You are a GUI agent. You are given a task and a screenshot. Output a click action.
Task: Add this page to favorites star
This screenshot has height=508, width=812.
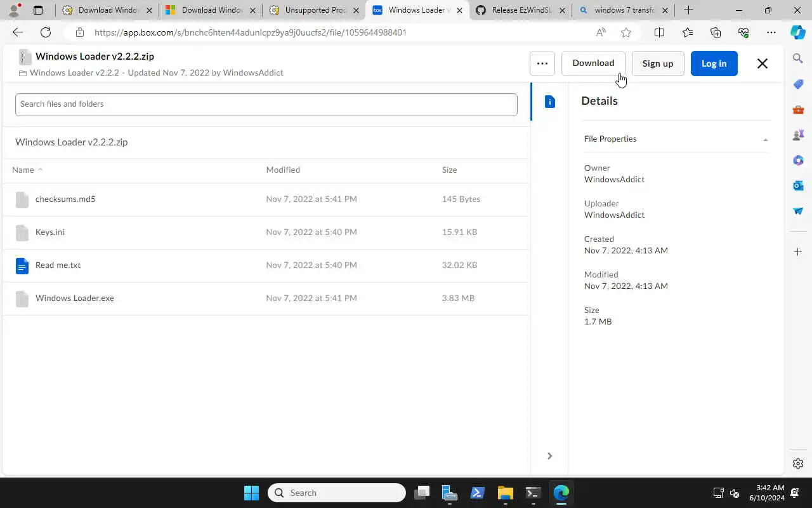click(x=626, y=32)
